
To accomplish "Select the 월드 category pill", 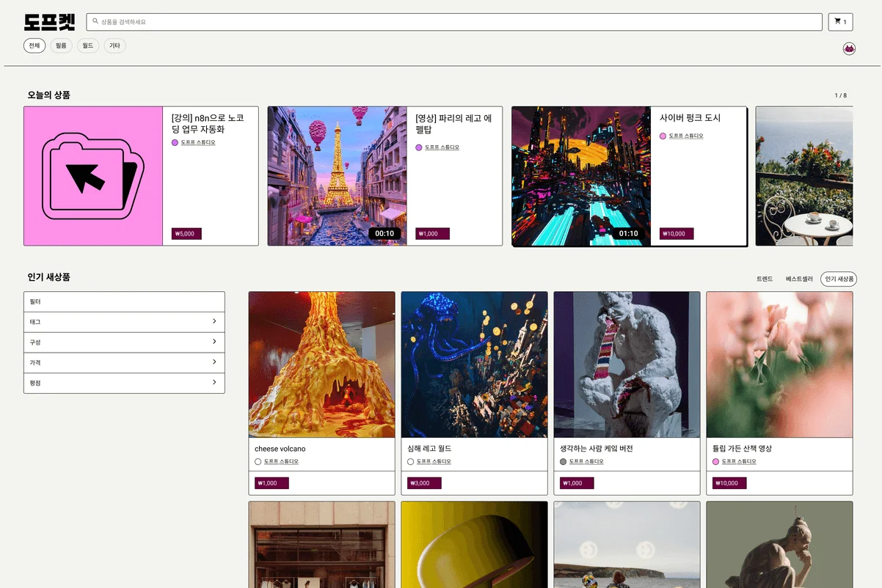I will (88, 46).
